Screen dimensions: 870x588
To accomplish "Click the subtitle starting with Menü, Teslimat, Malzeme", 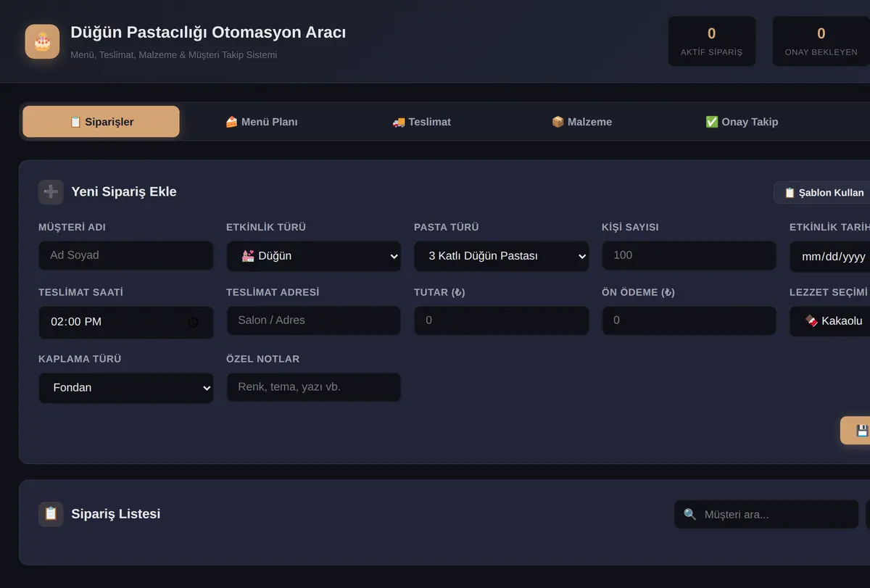I will tap(174, 55).
